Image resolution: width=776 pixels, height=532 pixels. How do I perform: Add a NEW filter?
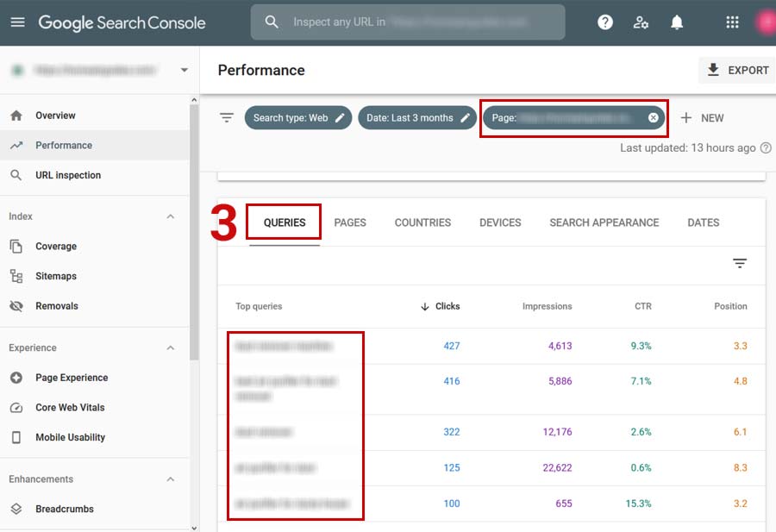tap(702, 118)
